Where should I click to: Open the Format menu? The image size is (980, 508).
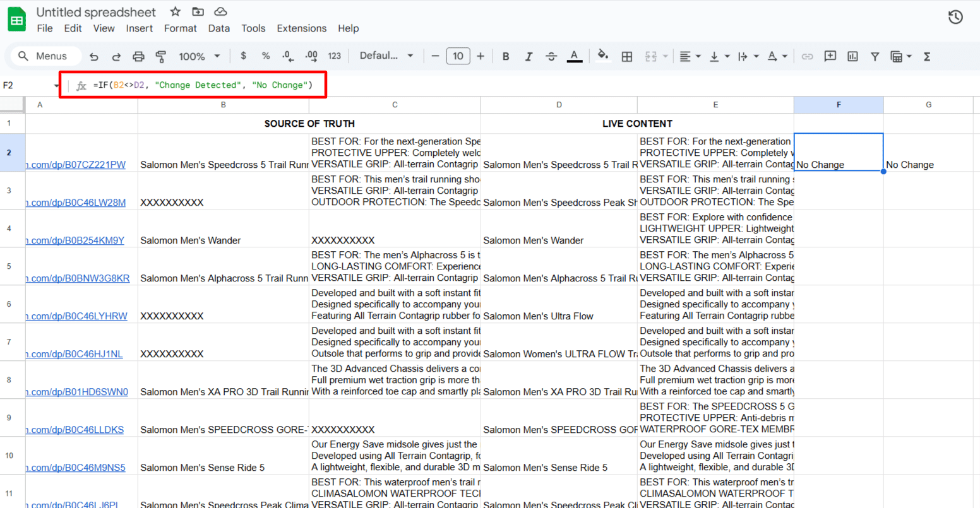point(180,28)
